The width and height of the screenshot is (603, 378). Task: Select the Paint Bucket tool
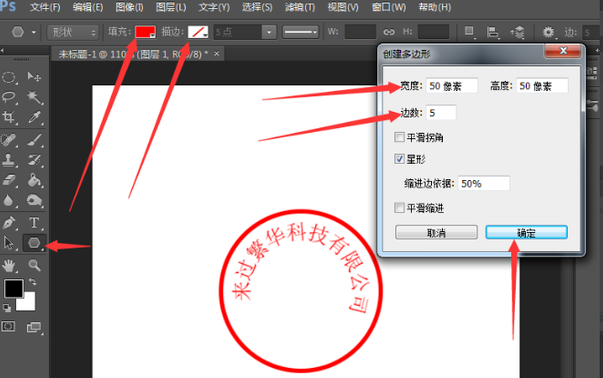click(x=34, y=180)
